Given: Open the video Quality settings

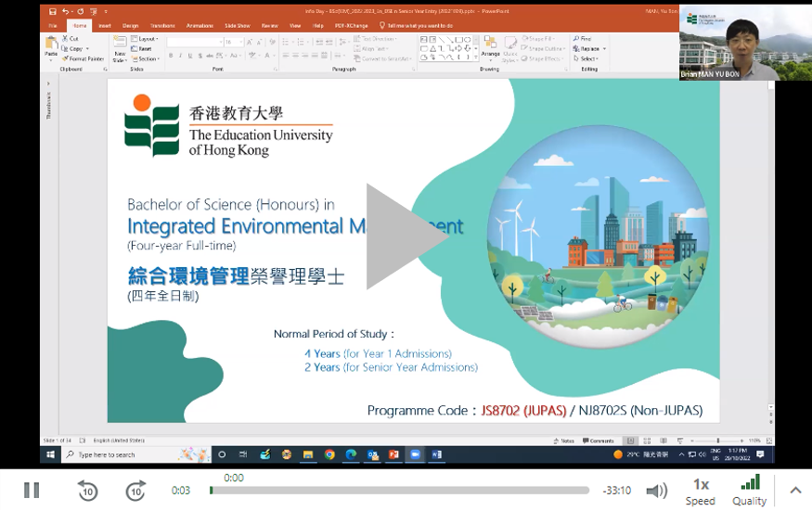Looking at the screenshot, I should (x=749, y=491).
